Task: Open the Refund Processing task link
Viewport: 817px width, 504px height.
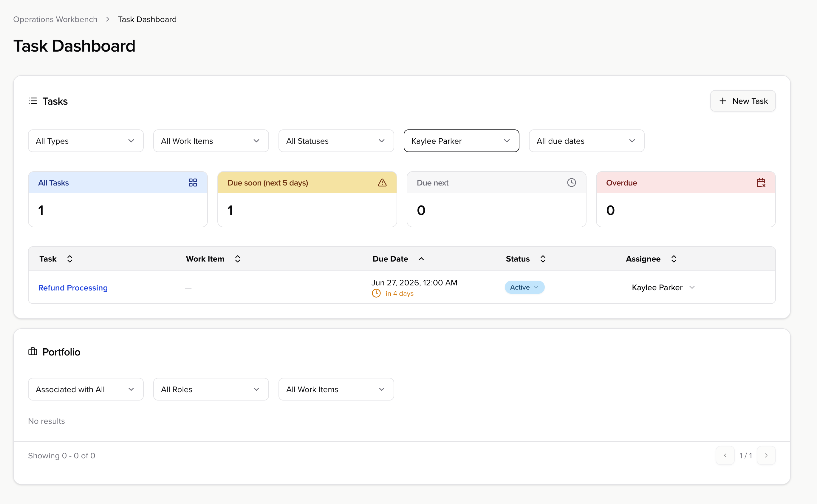Action: coord(73,288)
